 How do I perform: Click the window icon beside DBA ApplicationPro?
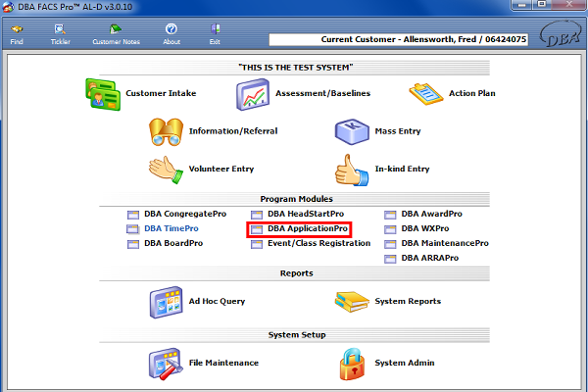point(257,229)
